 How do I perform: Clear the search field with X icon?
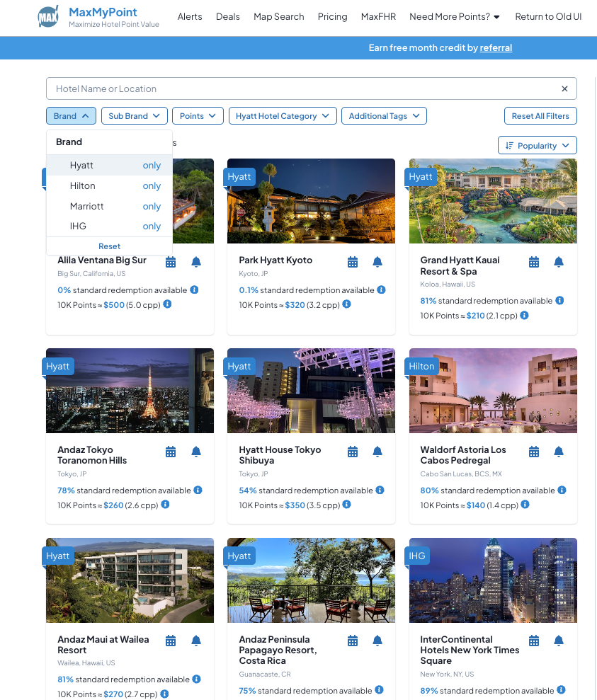tap(564, 88)
